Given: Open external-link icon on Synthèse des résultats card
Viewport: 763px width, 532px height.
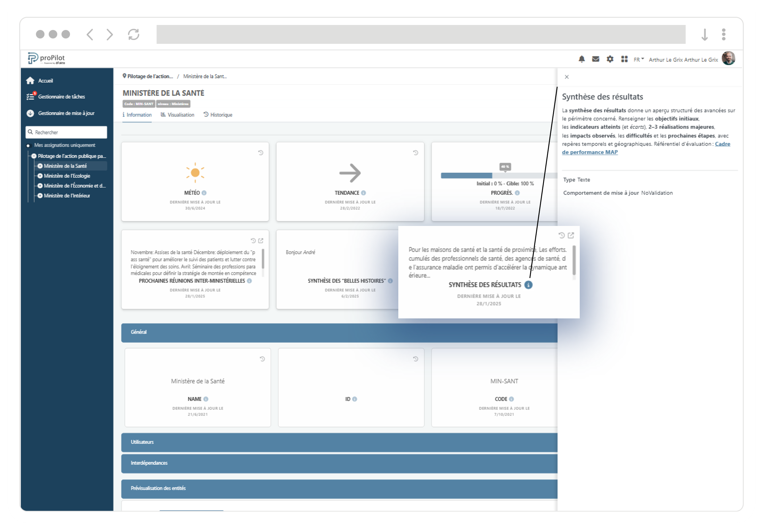Looking at the screenshot, I should coord(570,235).
